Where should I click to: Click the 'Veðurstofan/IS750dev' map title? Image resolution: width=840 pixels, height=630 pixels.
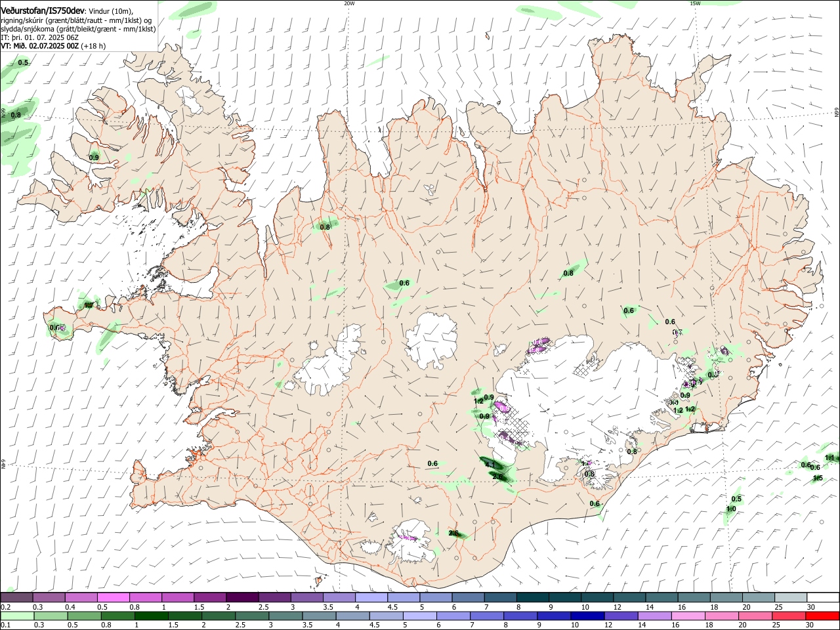(43, 10)
